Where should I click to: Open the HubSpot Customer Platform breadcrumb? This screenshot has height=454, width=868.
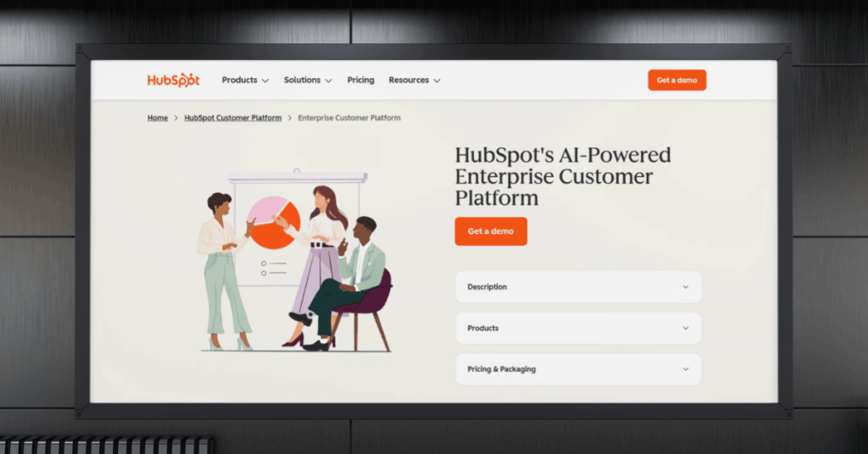232,118
